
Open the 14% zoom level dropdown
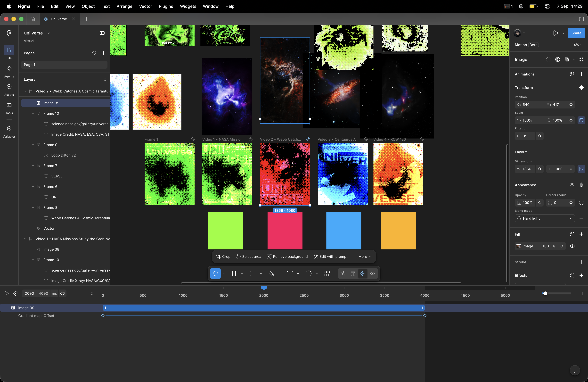coord(577,45)
